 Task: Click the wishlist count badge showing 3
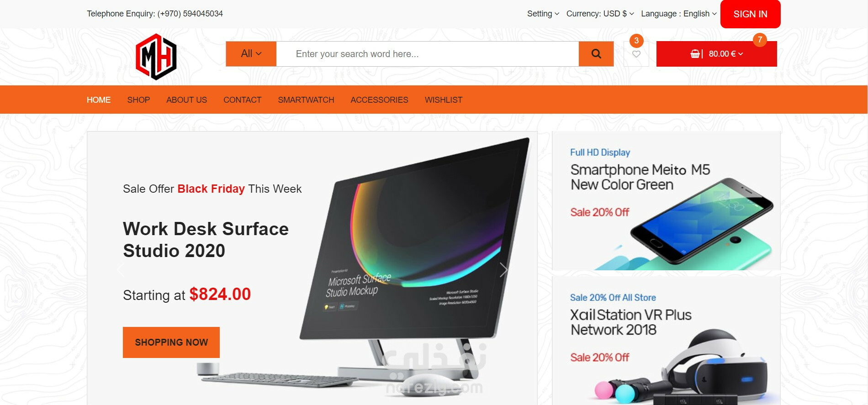pos(636,41)
